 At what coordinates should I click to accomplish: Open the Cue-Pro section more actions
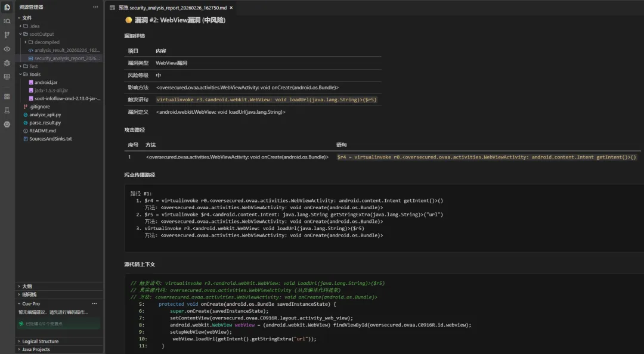point(94,303)
